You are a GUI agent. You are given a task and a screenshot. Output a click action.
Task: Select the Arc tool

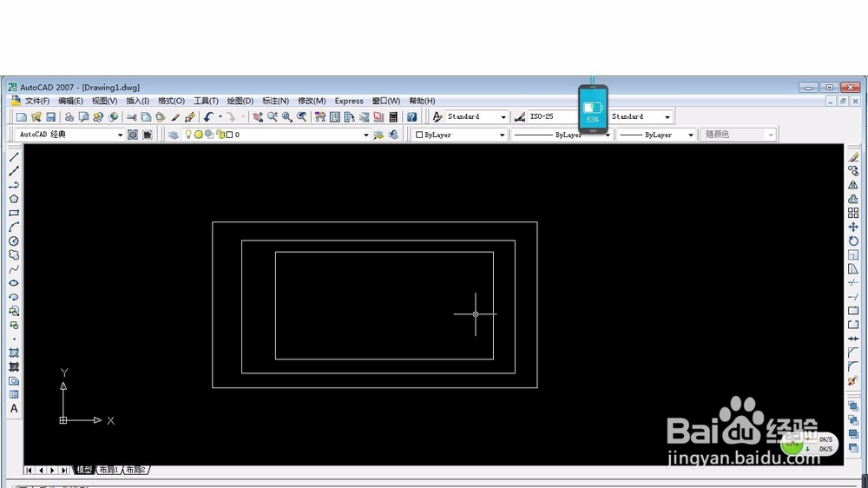[x=14, y=228]
